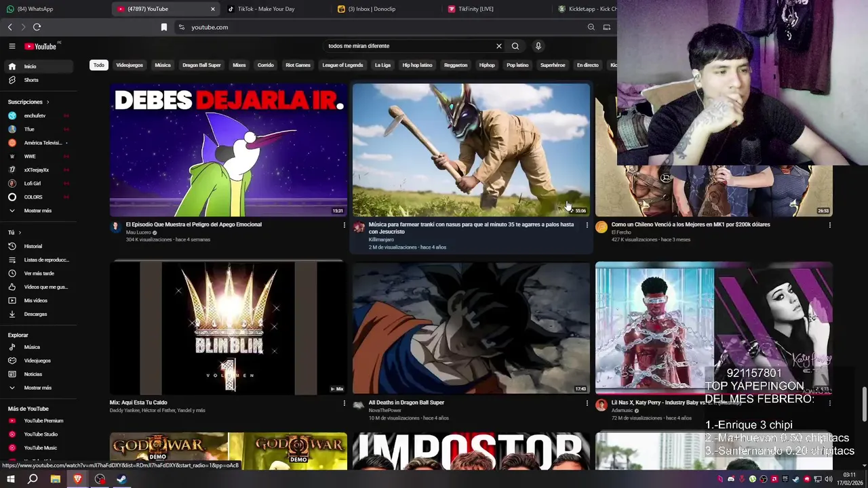
Task: Open options for All Deaths Dragon Ball video
Action: 587,403
